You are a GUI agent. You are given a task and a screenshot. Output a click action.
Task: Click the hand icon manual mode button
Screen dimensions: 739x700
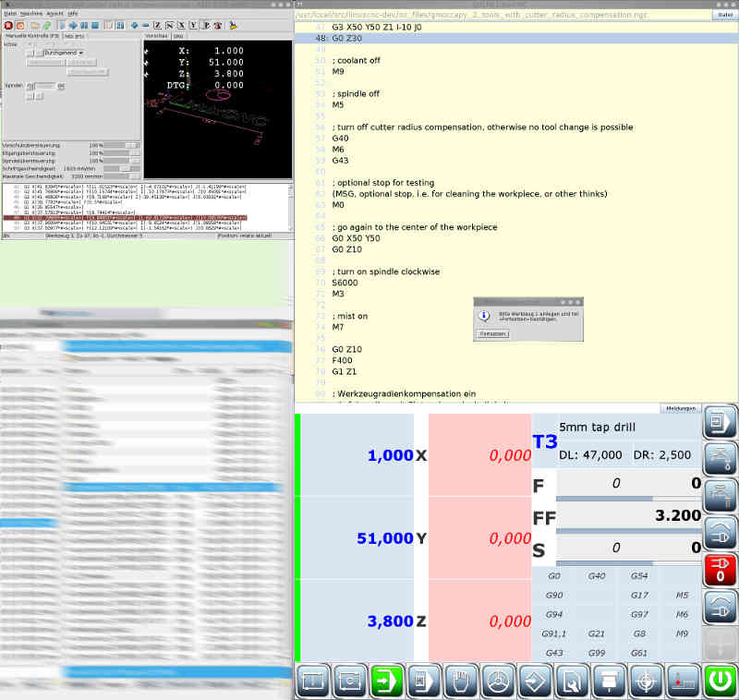[x=460, y=681]
